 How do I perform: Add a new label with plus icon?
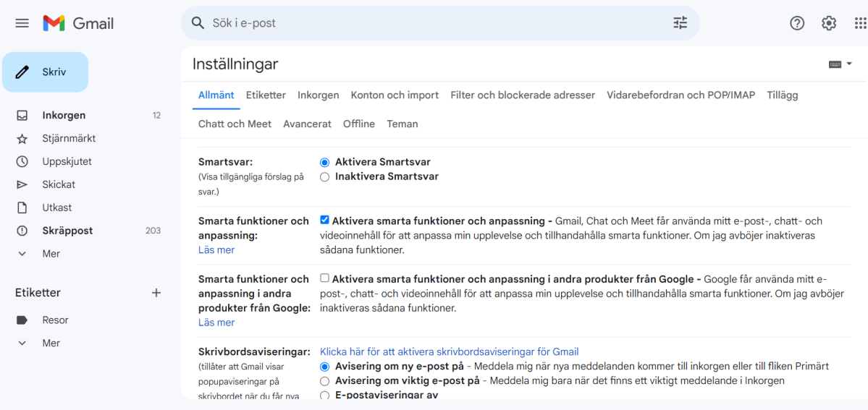coord(156,293)
